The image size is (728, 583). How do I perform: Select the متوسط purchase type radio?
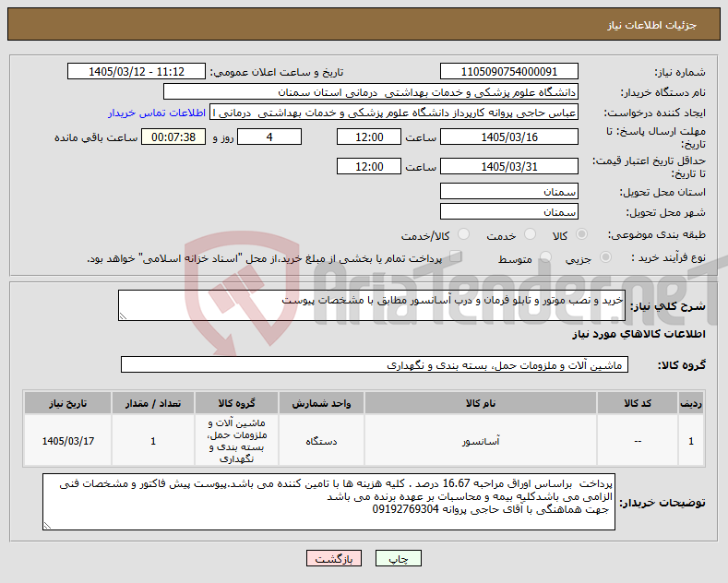click(545, 256)
